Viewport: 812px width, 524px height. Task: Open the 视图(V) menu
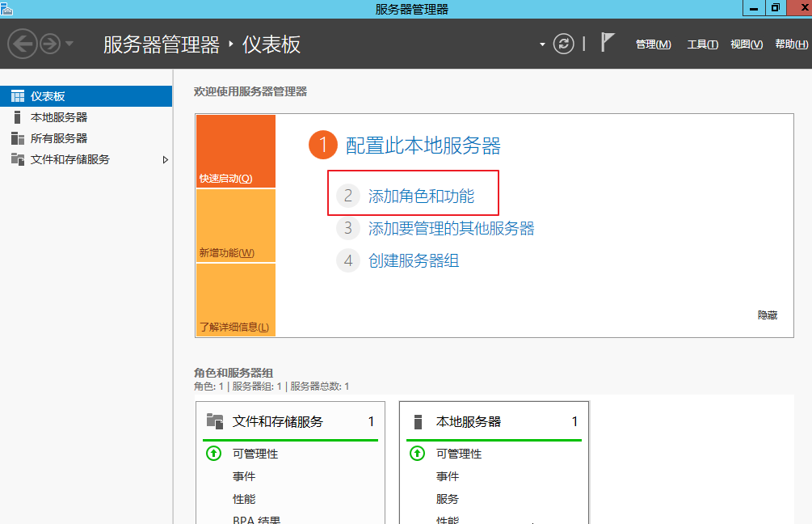pyautogui.click(x=747, y=44)
